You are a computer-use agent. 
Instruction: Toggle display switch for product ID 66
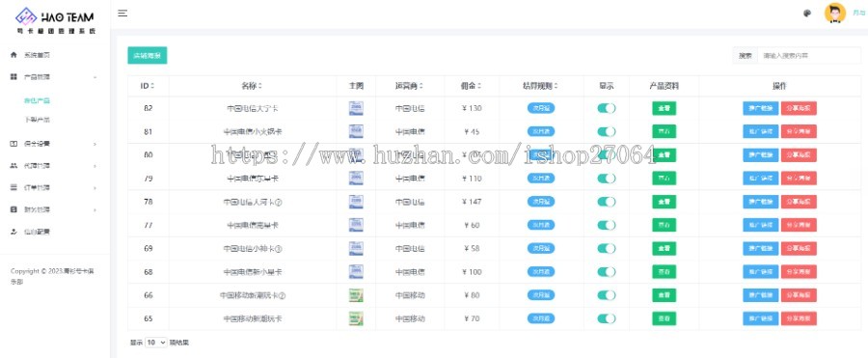coord(607,295)
